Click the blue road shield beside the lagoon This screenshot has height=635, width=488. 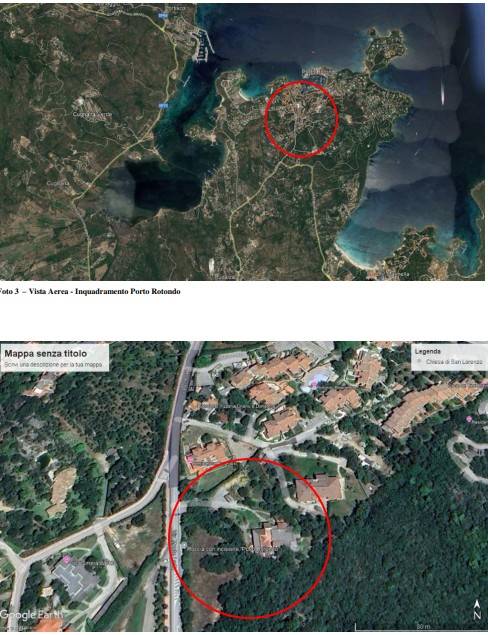pyautogui.click(x=163, y=105)
